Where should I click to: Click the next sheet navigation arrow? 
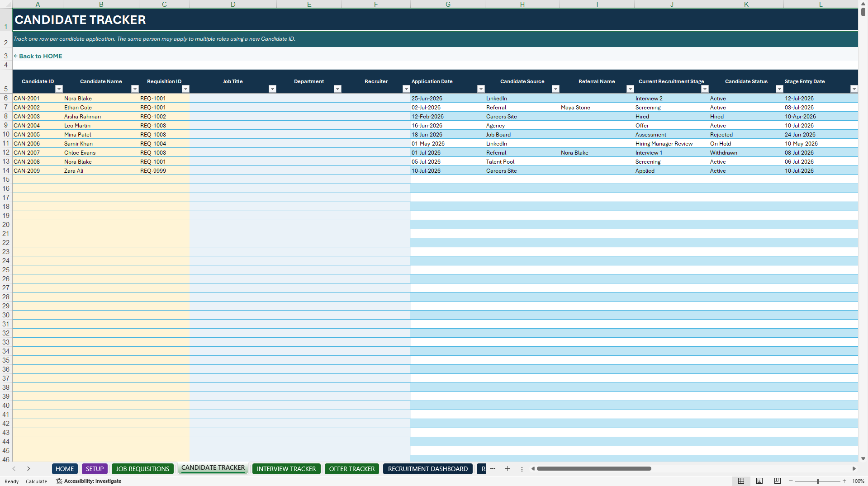28,469
